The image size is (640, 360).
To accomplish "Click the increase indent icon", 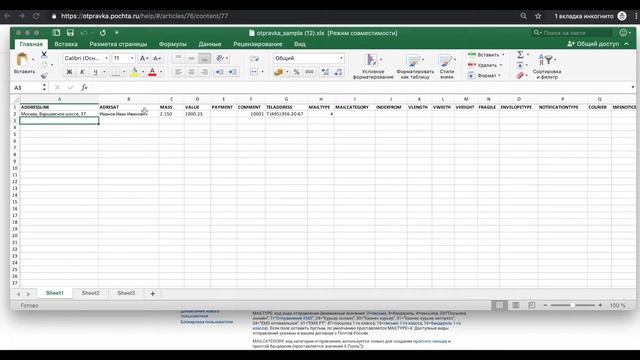I will click(233, 72).
